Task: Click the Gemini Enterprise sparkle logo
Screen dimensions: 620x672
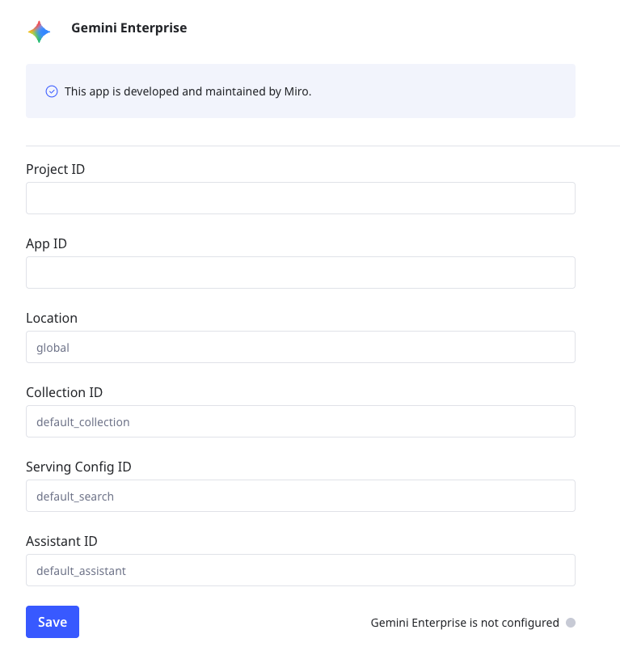Action: [x=40, y=32]
